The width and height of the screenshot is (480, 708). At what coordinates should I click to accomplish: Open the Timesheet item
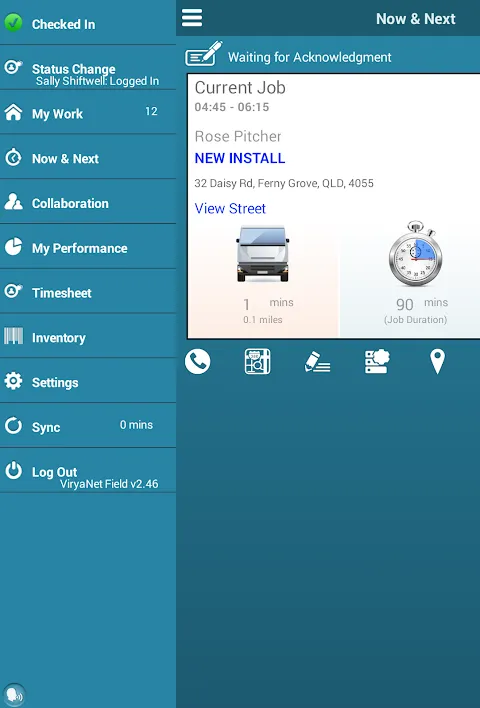(88, 292)
